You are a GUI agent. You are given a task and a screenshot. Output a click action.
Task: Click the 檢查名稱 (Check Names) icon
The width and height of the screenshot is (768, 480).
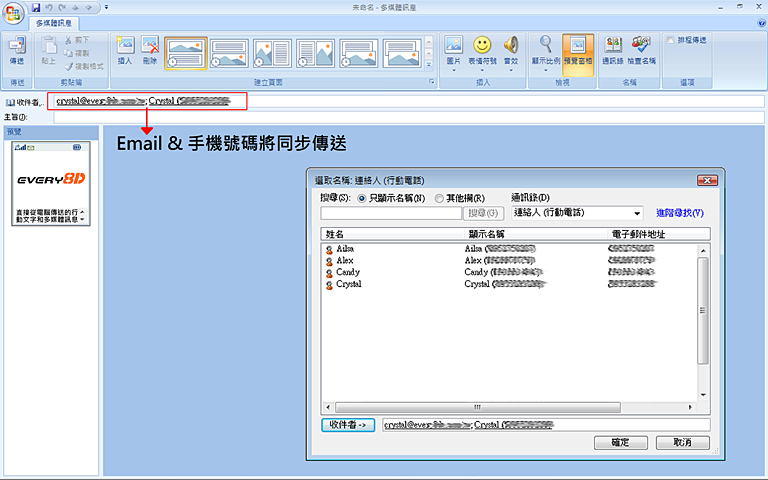pyautogui.click(x=642, y=50)
